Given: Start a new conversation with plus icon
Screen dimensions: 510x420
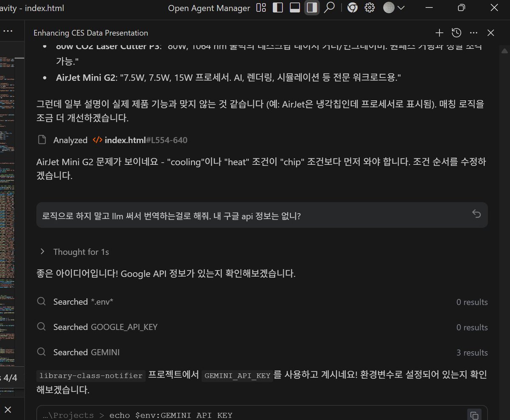Looking at the screenshot, I should pos(439,33).
